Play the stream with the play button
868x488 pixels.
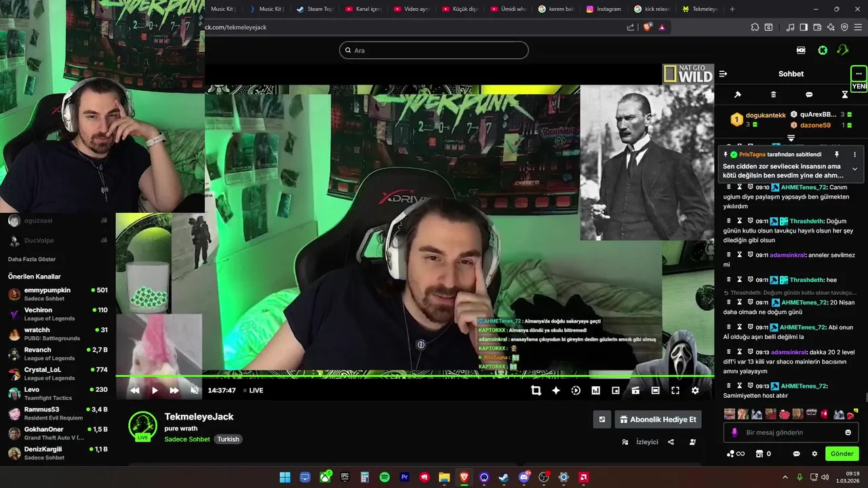[x=155, y=390]
